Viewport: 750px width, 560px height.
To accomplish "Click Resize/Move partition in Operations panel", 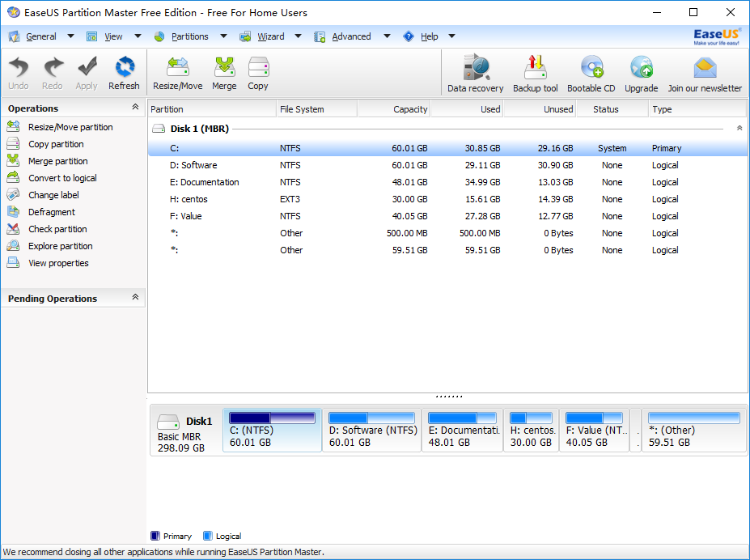I will coord(70,127).
